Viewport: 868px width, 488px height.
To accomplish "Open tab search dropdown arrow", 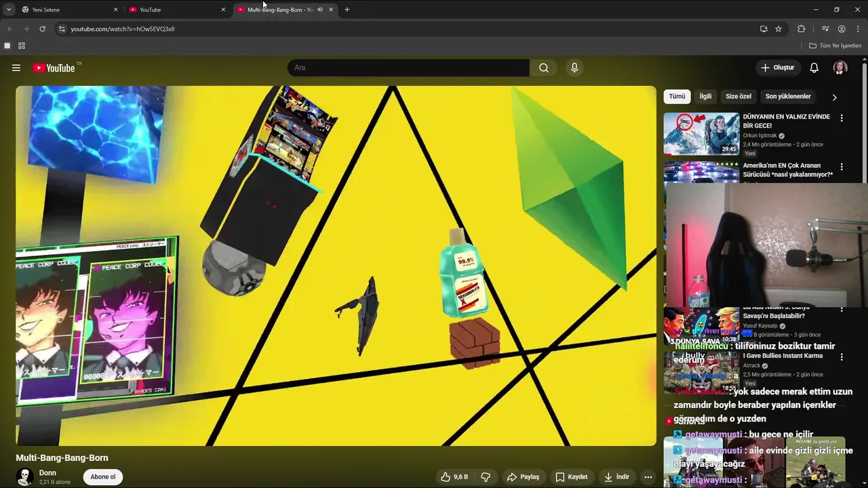I will pos(9,9).
